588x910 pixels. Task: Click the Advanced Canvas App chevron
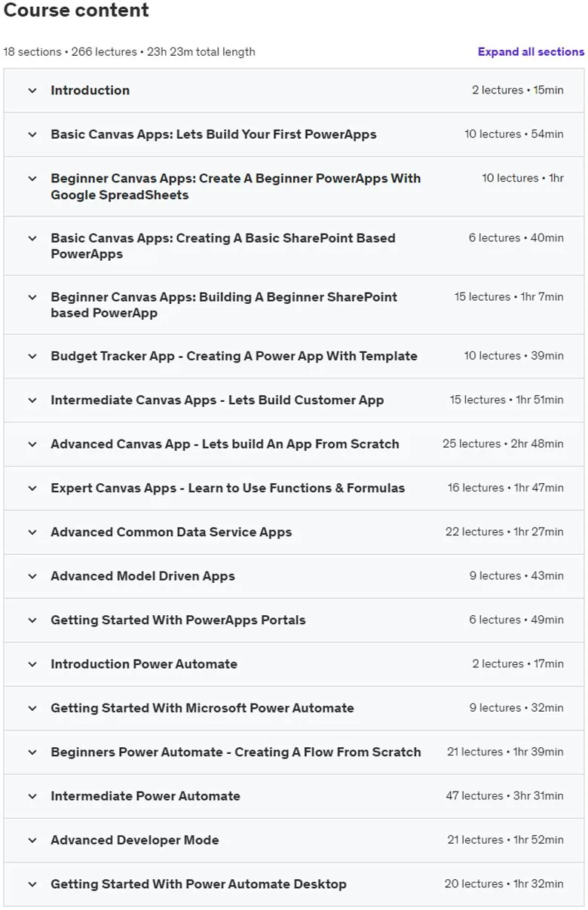32,444
